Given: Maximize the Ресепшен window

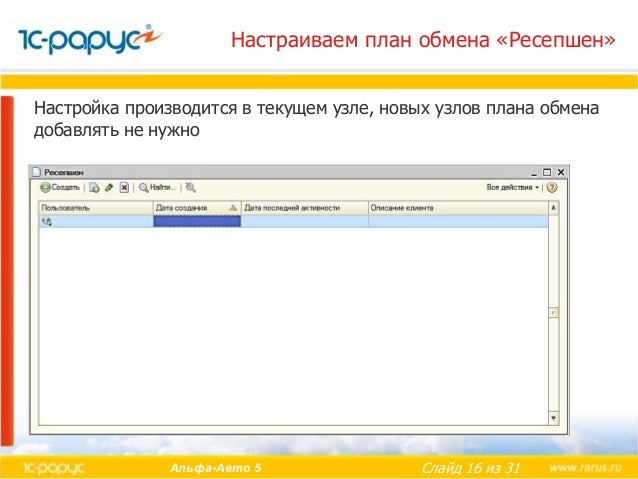Looking at the screenshot, I should coord(547,173).
